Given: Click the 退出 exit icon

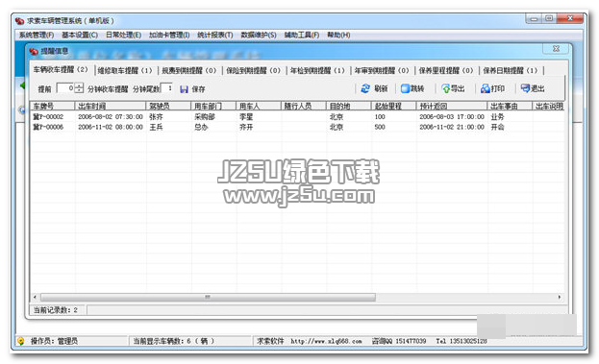Looking at the screenshot, I should pos(525,88).
